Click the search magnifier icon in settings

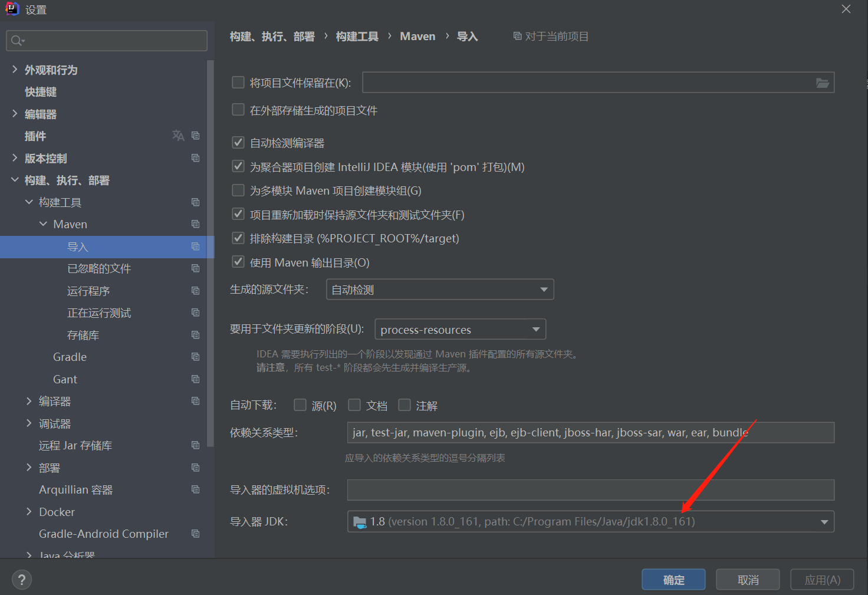coord(18,41)
